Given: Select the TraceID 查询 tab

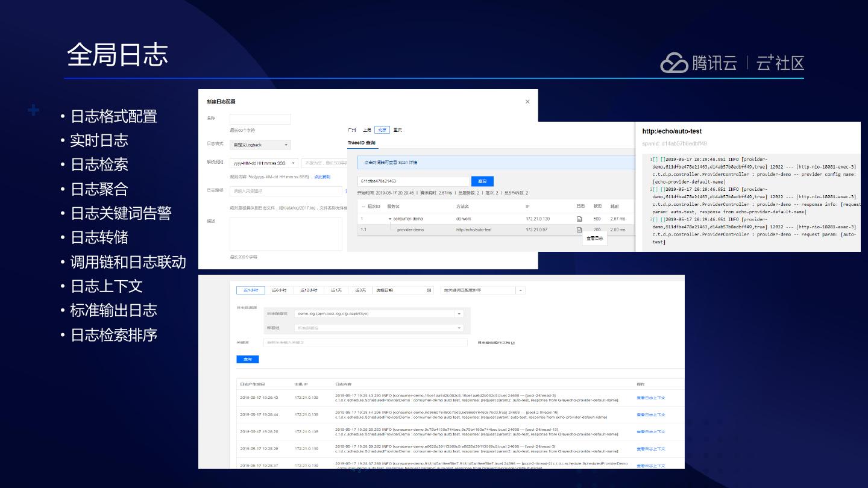Looking at the screenshot, I should tap(362, 143).
